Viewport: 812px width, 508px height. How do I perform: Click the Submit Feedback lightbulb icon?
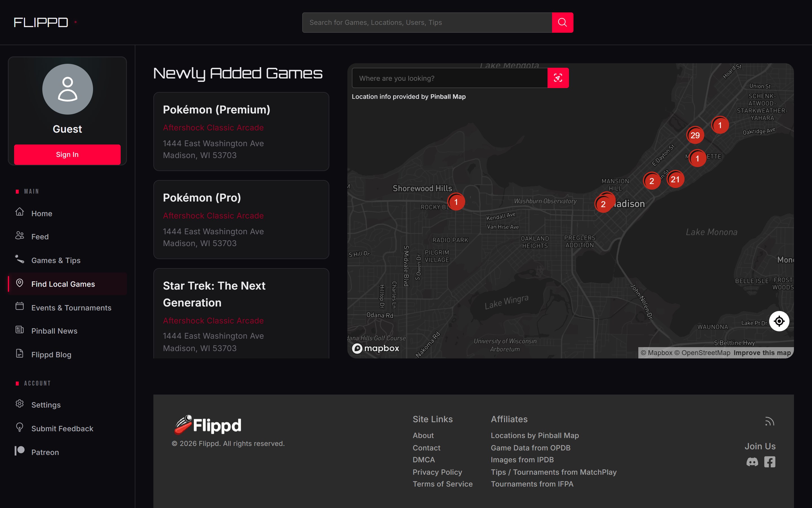pyautogui.click(x=20, y=427)
